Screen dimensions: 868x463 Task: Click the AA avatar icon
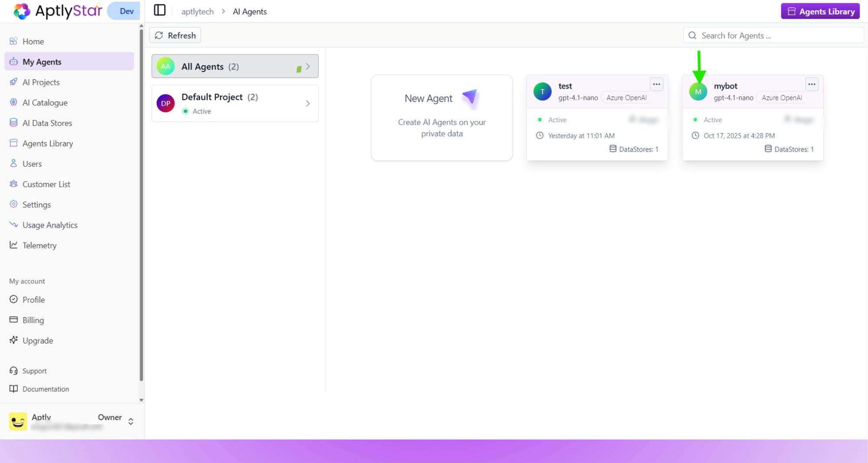click(166, 66)
